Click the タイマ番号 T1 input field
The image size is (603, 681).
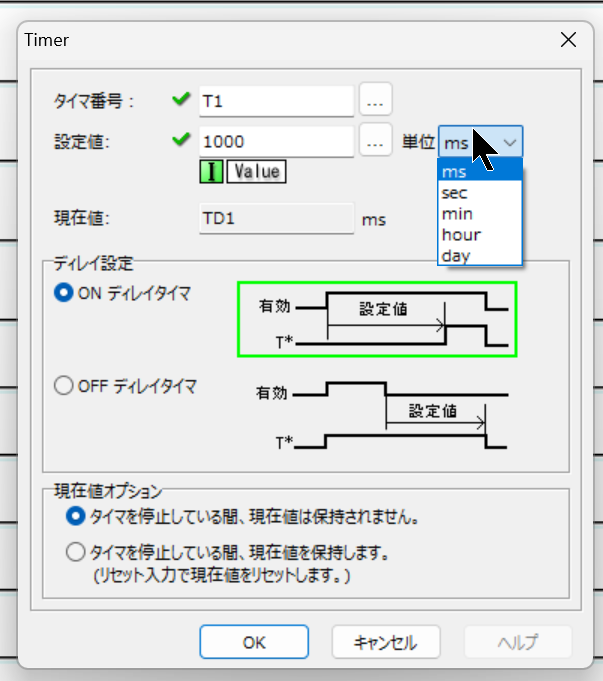coord(276,101)
